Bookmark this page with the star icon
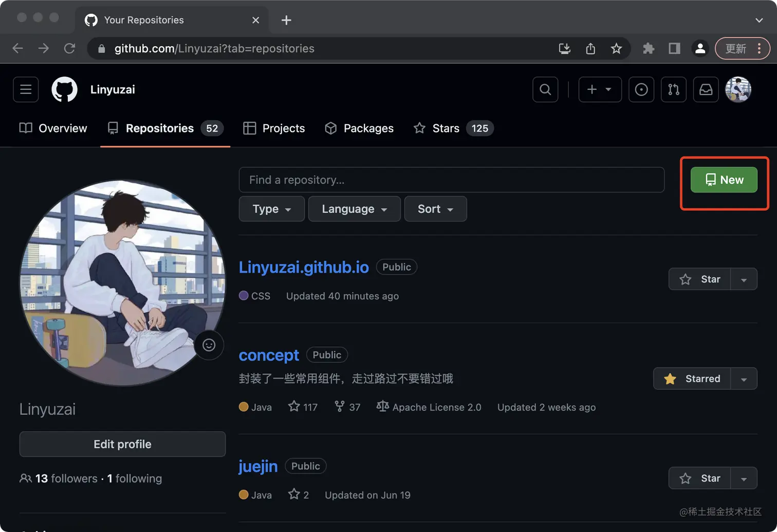The width and height of the screenshot is (777, 532). click(x=616, y=48)
